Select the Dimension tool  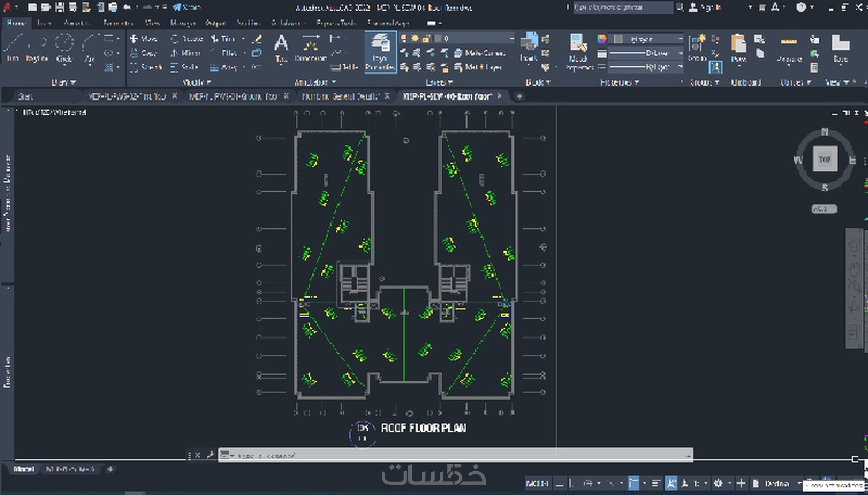pos(310,48)
